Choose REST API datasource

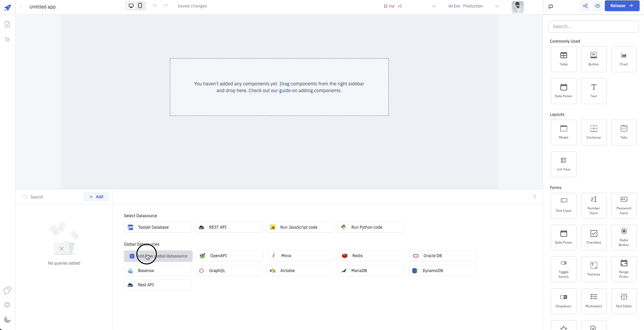(229, 227)
